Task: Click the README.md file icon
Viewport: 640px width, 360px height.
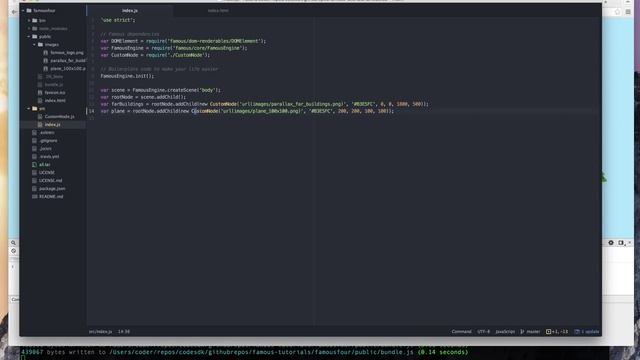Action: click(x=34, y=196)
